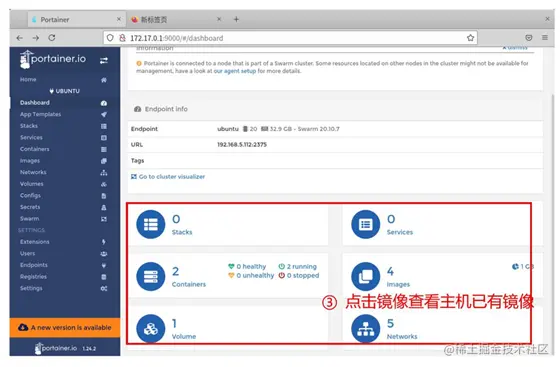Click the Volume round dashboard icon
The height and width of the screenshot is (367, 560).
151,329
